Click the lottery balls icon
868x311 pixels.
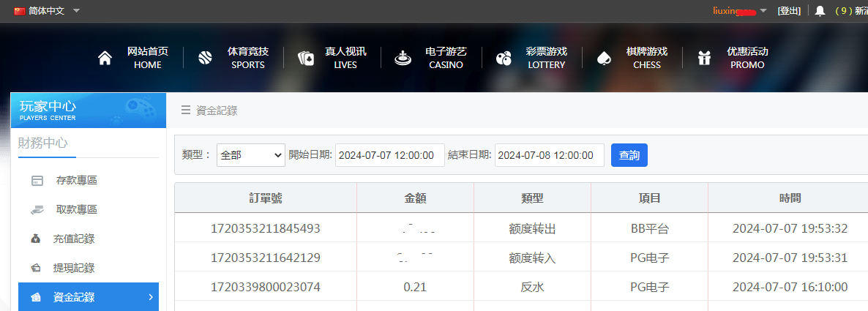point(504,59)
